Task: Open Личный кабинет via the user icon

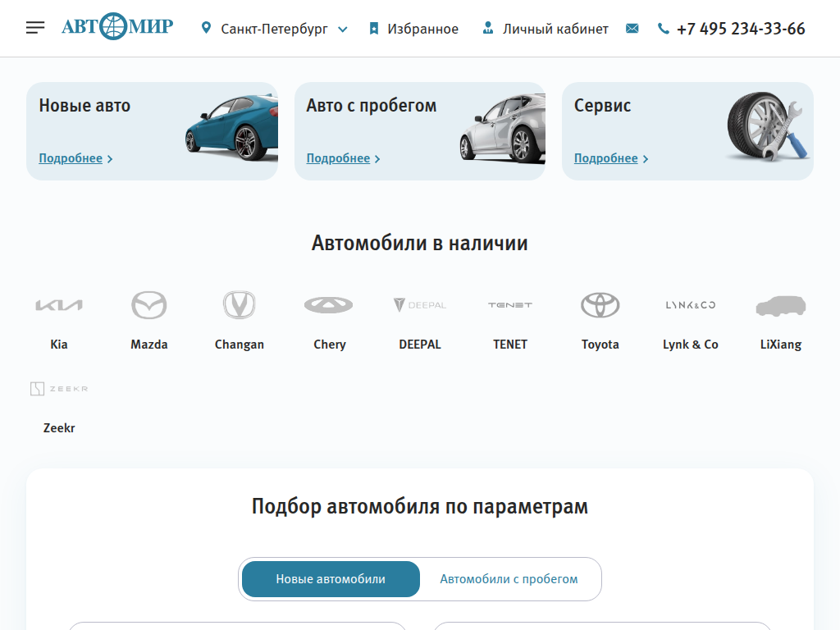Action: point(489,28)
